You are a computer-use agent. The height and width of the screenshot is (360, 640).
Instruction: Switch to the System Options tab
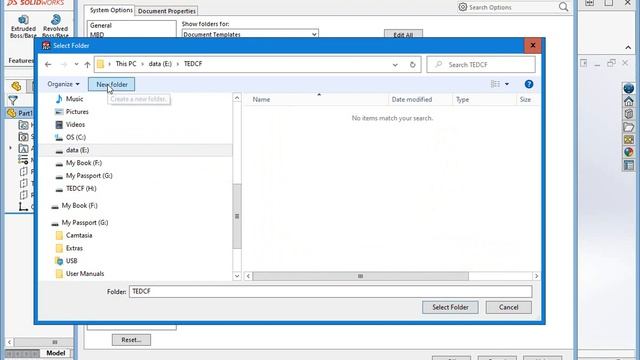[111, 10]
